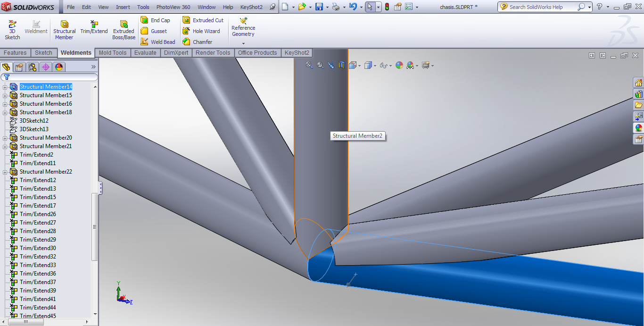Expand the panel tabs chevron
644x326 pixels.
pyautogui.click(x=93, y=67)
